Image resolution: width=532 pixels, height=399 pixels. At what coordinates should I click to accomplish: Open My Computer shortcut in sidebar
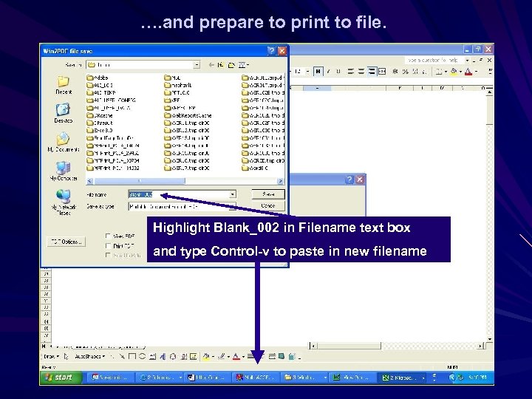[x=64, y=171]
